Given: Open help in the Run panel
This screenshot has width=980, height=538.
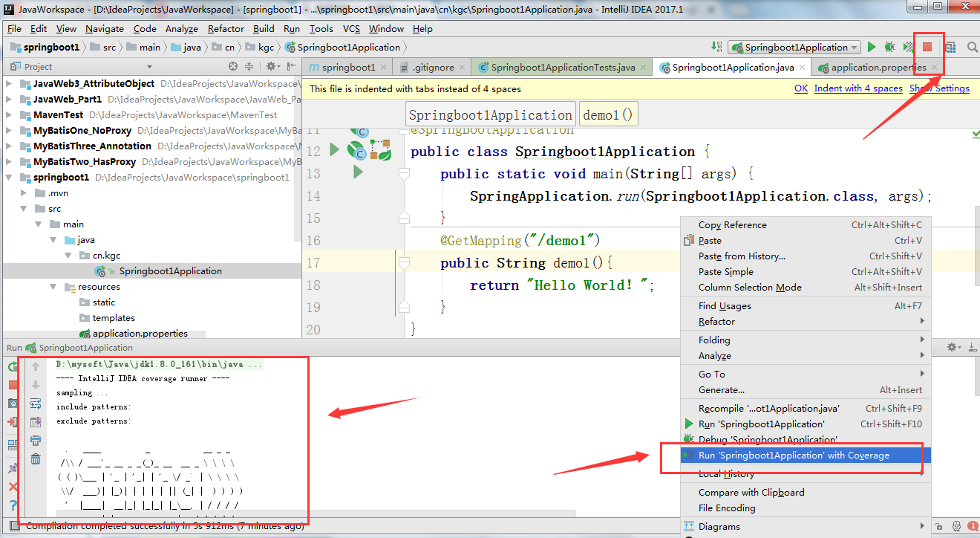Looking at the screenshot, I should pos(13,505).
